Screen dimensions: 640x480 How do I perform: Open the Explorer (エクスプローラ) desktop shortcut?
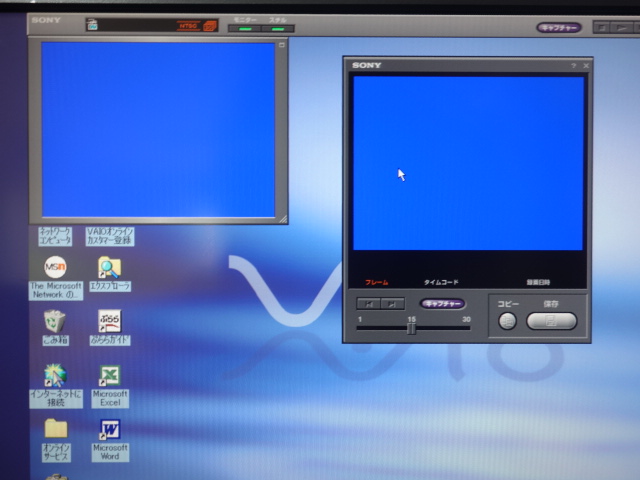tap(109, 268)
